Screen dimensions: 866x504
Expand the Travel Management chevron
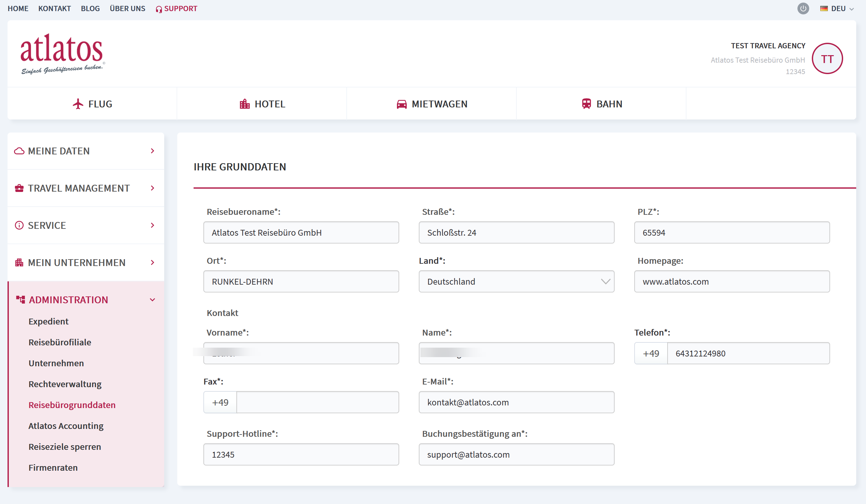[152, 188]
